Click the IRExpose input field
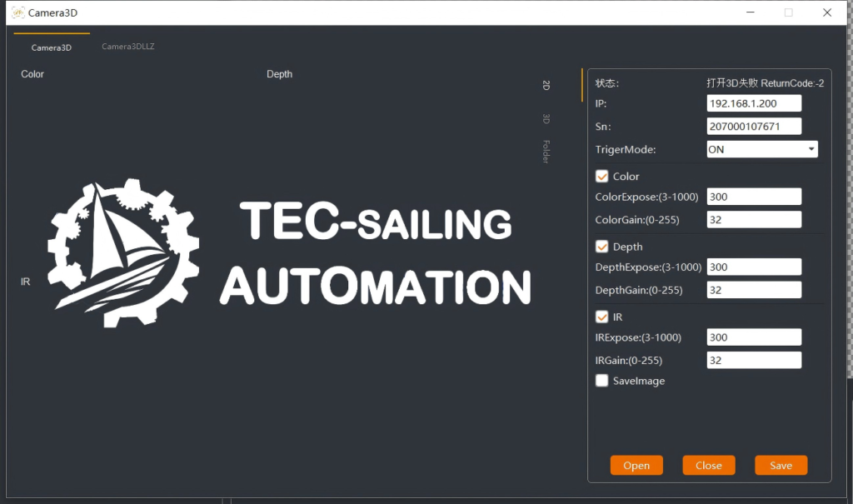The width and height of the screenshot is (853, 504). [x=753, y=337]
